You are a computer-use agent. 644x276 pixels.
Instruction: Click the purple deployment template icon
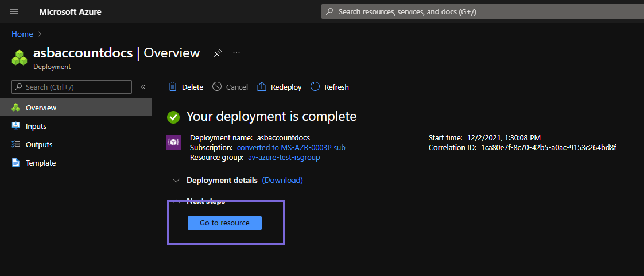[x=173, y=142]
